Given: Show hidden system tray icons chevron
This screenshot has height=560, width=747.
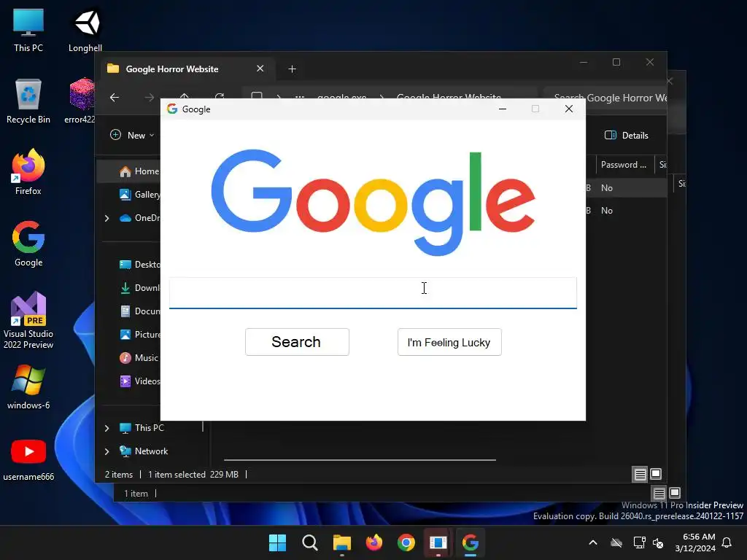Looking at the screenshot, I should click(593, 542).
